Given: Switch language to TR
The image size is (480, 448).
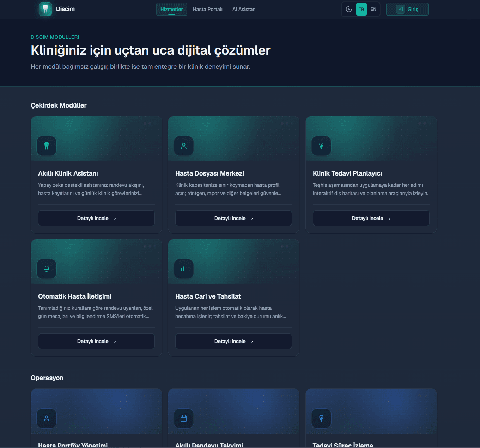Looking at the screenshot, I should 361,9.
